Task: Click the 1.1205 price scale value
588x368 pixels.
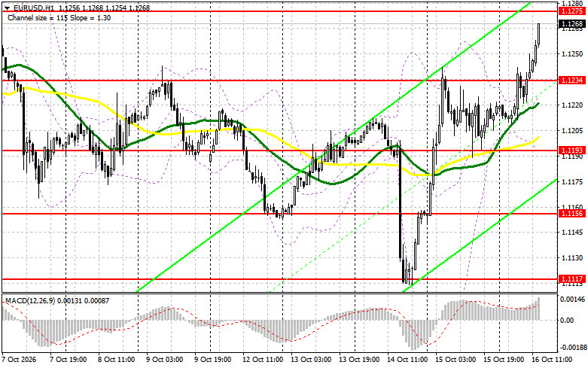Action: [x=572, y=130]
